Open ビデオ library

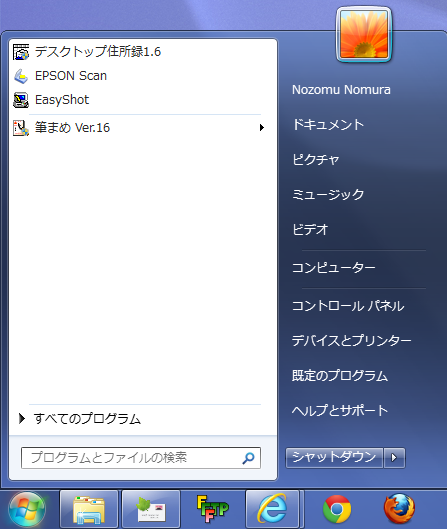pyautogui.click(x=310, y=230)
